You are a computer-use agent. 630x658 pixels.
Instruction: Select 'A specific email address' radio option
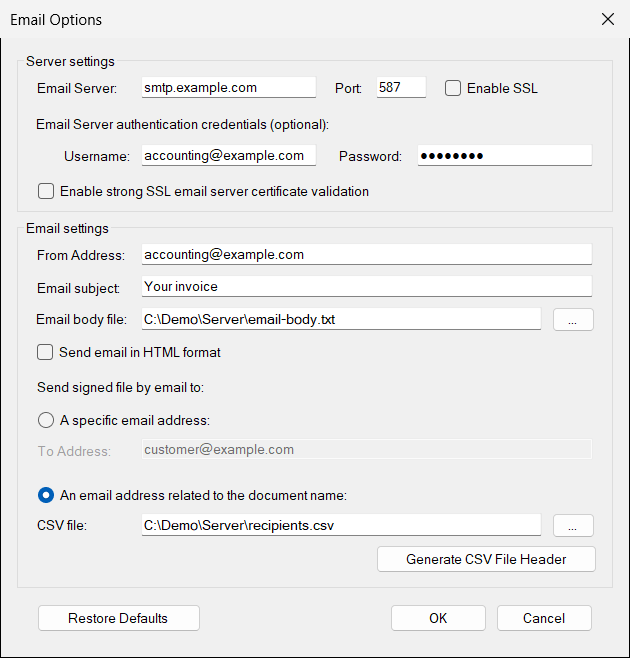click(46, 420)
